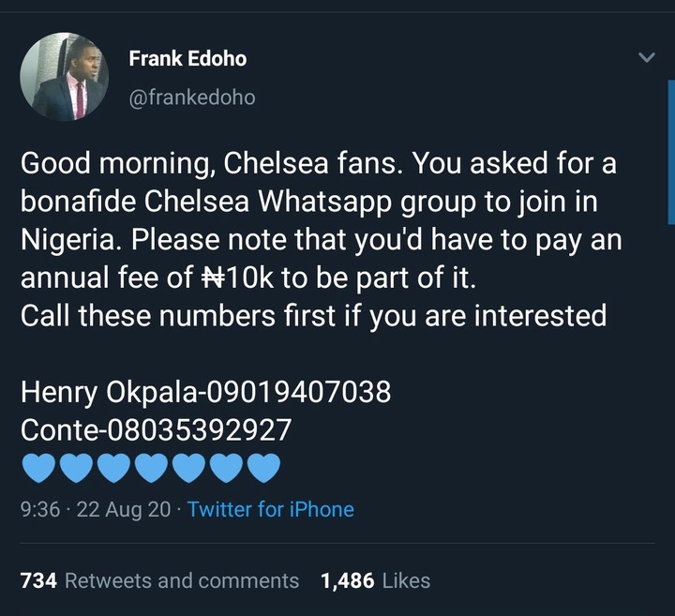View the 734 Retweets and comments

pyautogui.click(x=159, y=580)
